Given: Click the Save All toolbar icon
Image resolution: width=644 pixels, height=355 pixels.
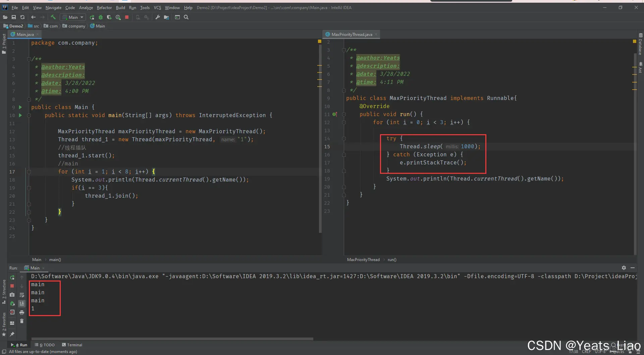Looking at the screenshot, I should tap(14, 17).
